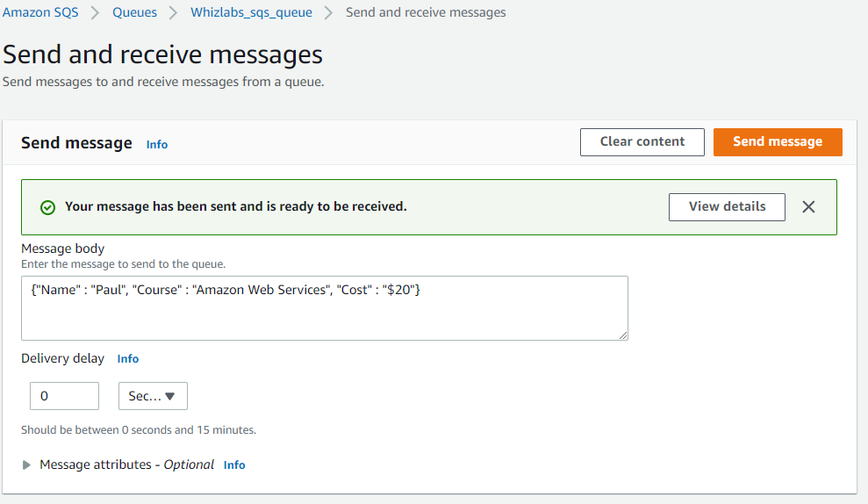
Task: Grab the message body resize handle
Action: pos(623,335)
